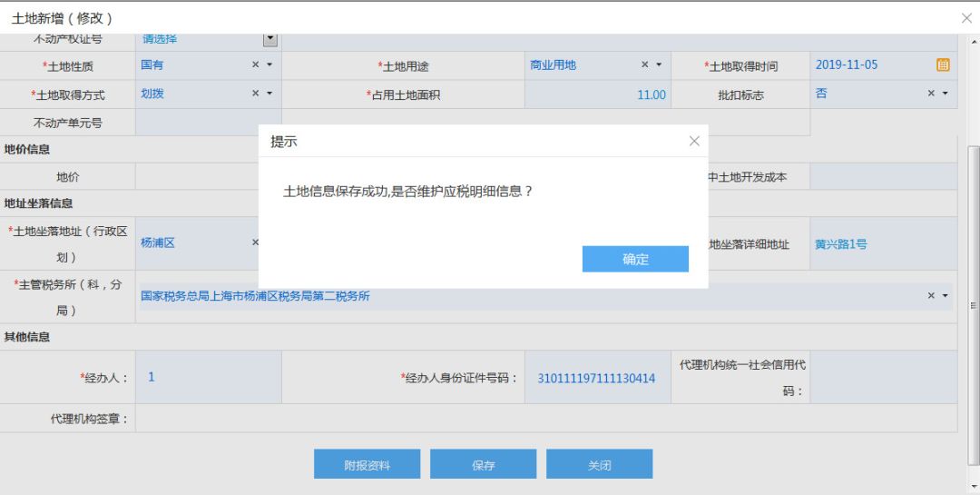Click the 占用土地面积 input field
Image resolution: width=980 pixels, height=495 pixels.
pos(597,94)
